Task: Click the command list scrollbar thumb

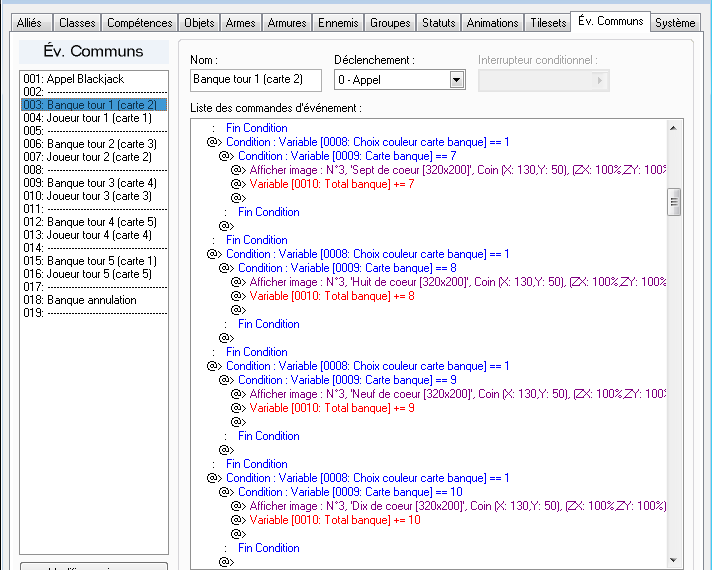Action: pyautogui.click(x=673, y=202)
